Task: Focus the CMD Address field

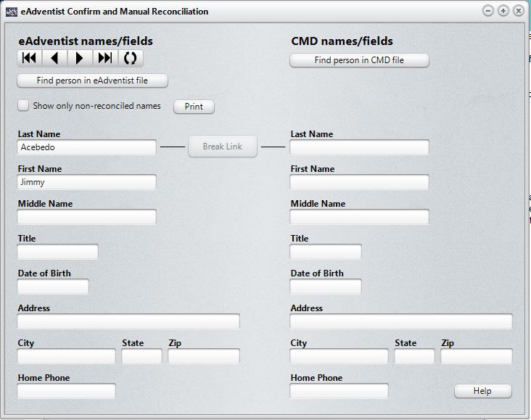Action: coord(401,321)
